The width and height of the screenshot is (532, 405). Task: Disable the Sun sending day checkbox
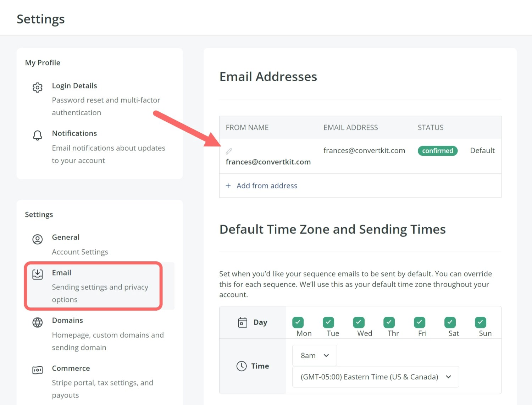[x=480, y=322]
